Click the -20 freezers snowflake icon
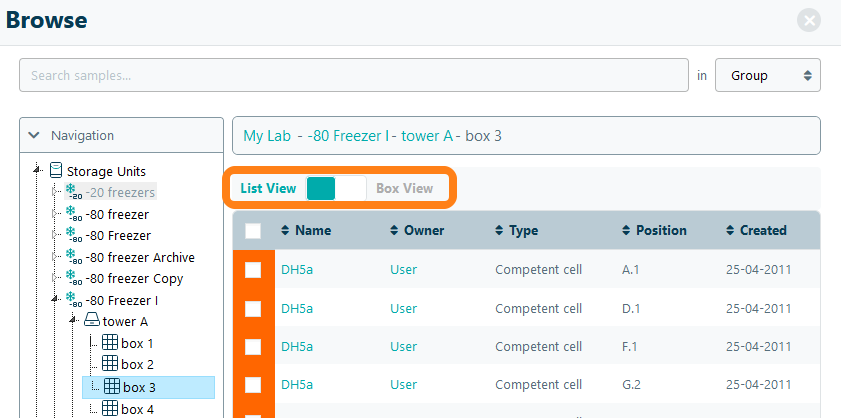Viewport: 841px width, 418px height. tap(72, 192)
